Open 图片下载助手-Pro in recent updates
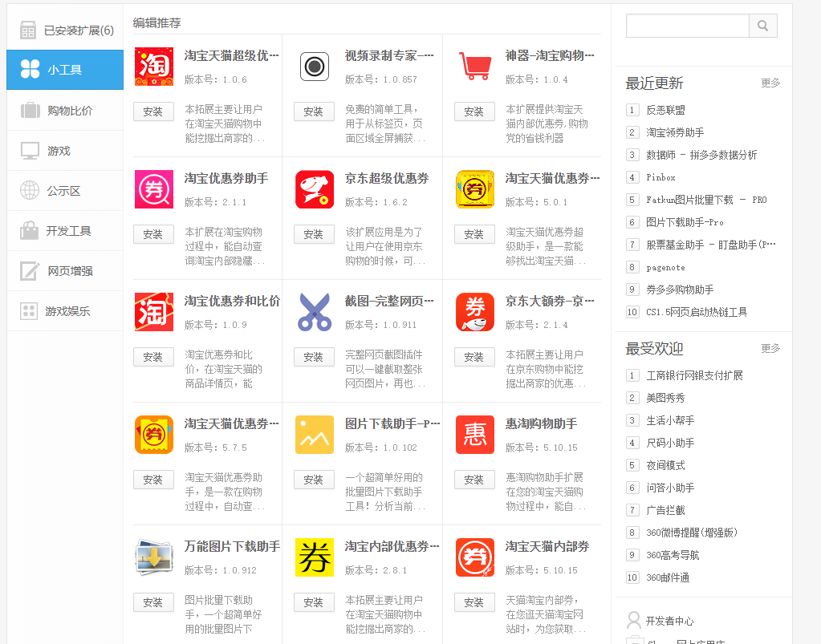Screen dimensions: 821x644 point(685,222)
